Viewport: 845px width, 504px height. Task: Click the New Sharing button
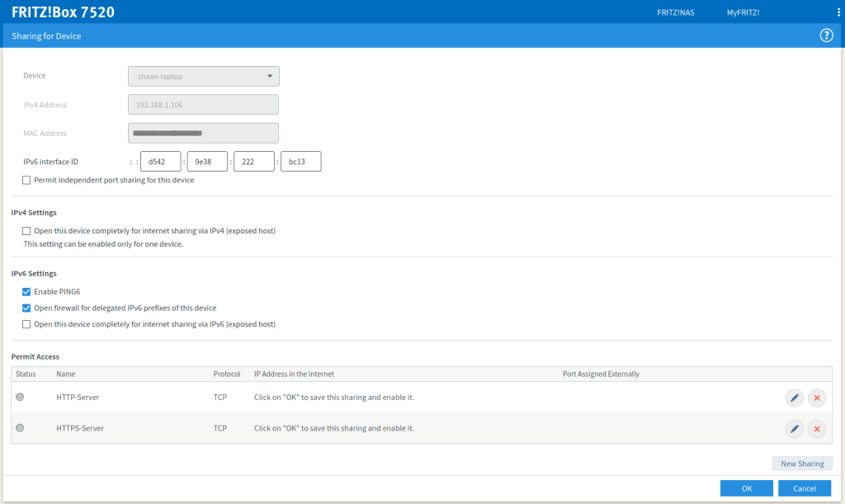(802, 464)
